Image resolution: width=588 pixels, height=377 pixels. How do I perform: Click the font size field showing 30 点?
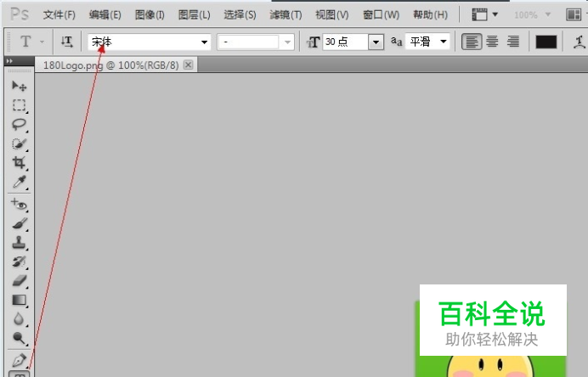[x=345, y=42]
